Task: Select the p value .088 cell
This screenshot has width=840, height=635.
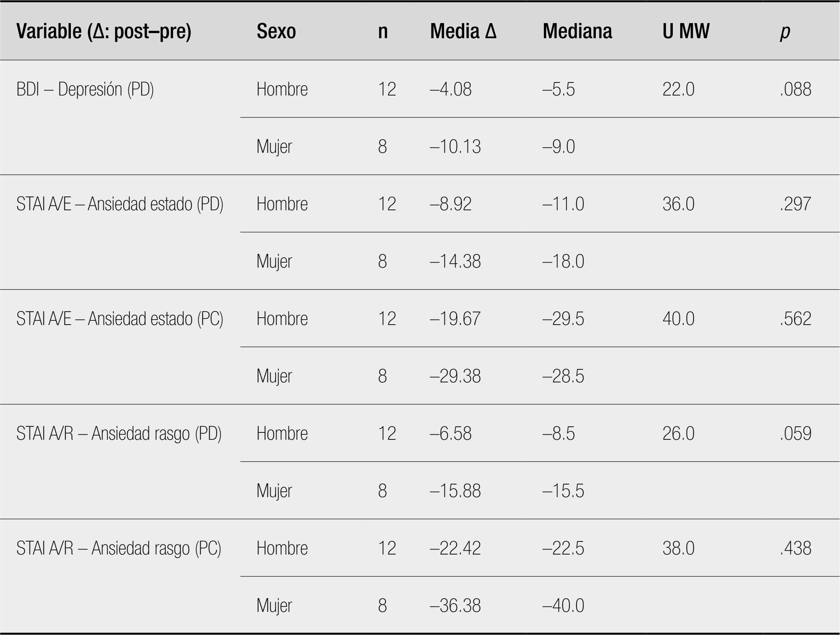Action: pos(795,89)
